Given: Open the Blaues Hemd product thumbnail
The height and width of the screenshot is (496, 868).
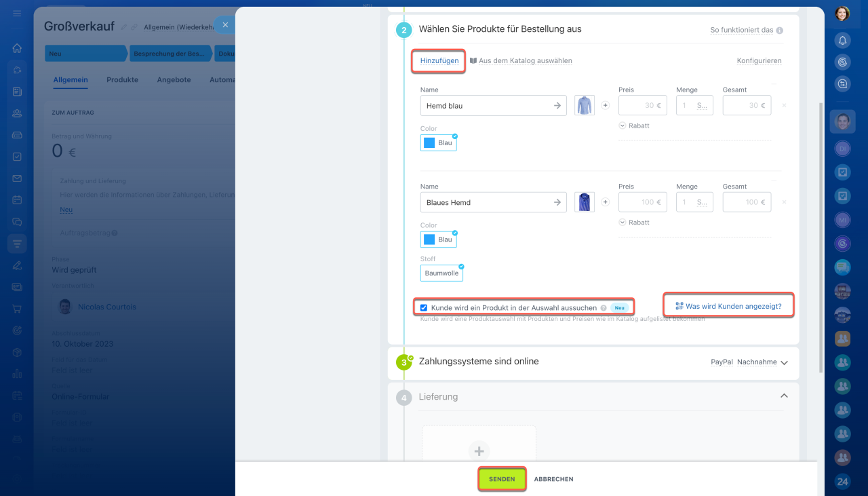Looking at the screenshot, I should 585,202.
